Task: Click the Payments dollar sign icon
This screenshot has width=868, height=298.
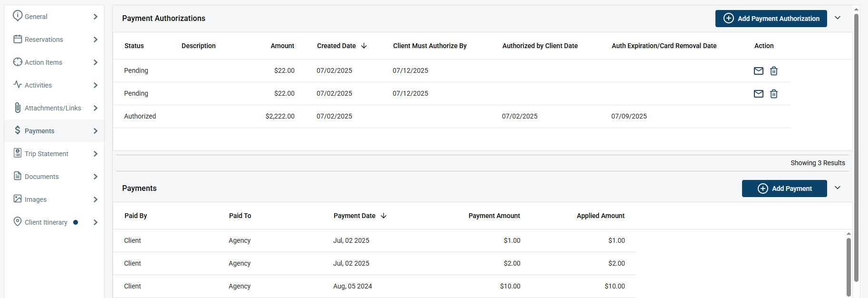Action: tap(18, 130)
